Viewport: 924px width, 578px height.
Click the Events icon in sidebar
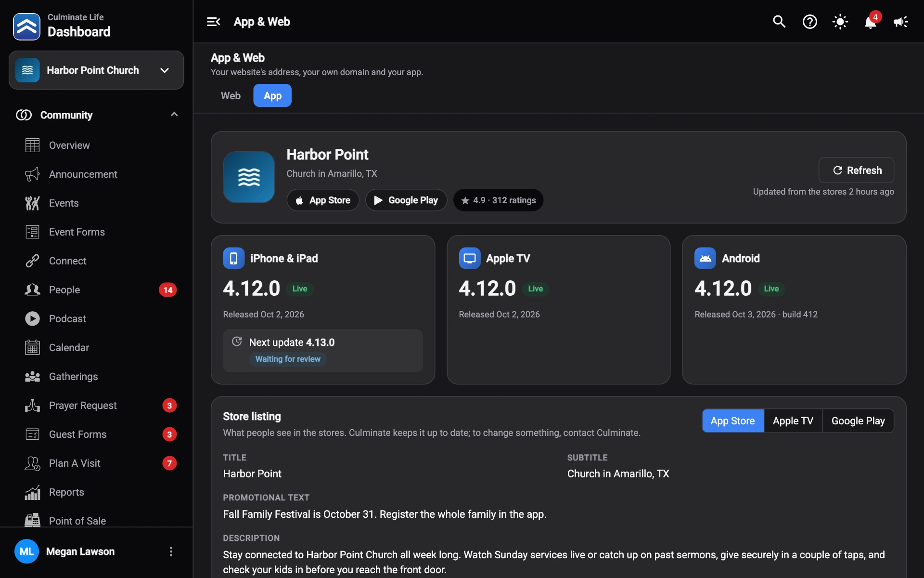32,203
